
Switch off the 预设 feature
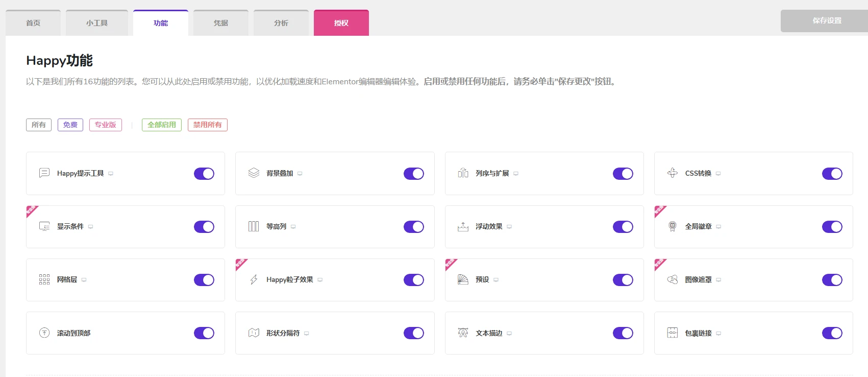tap(623, 280)
